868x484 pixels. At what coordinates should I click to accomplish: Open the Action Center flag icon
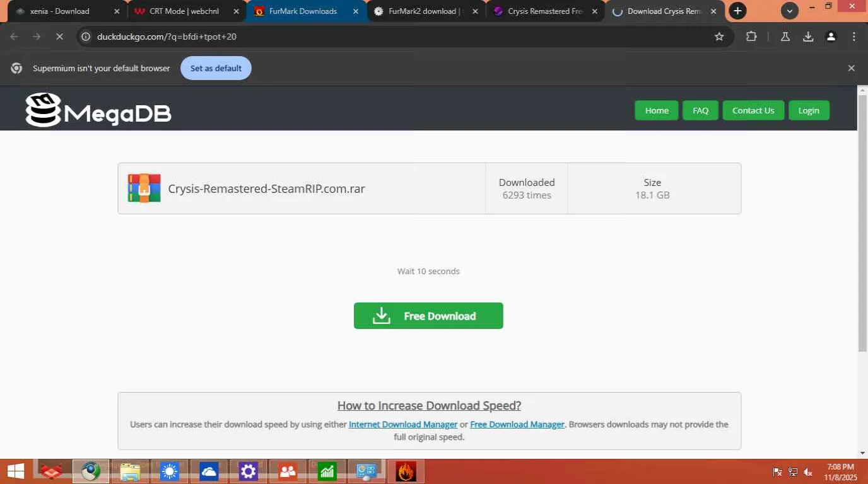tap(777, 472)
